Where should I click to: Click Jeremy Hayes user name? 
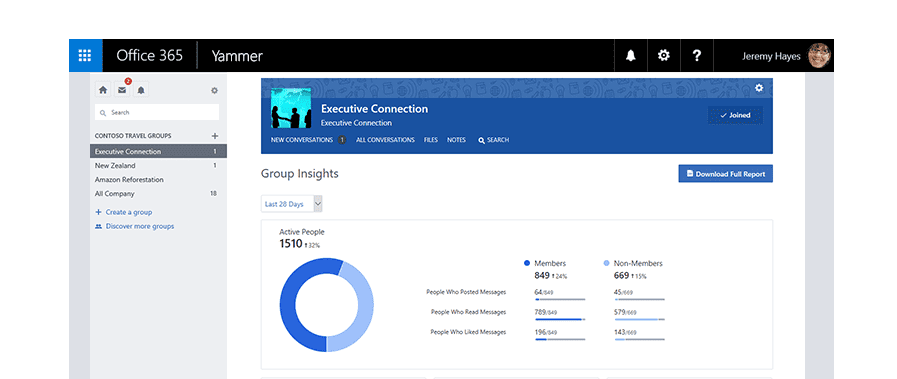coord(771,56)
